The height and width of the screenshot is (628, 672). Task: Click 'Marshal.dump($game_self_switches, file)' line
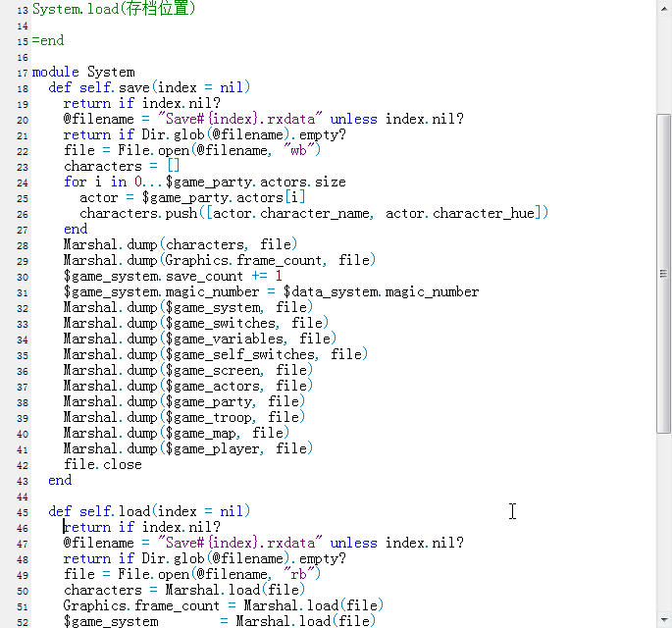pyautogui.click(x=216, y=354)
